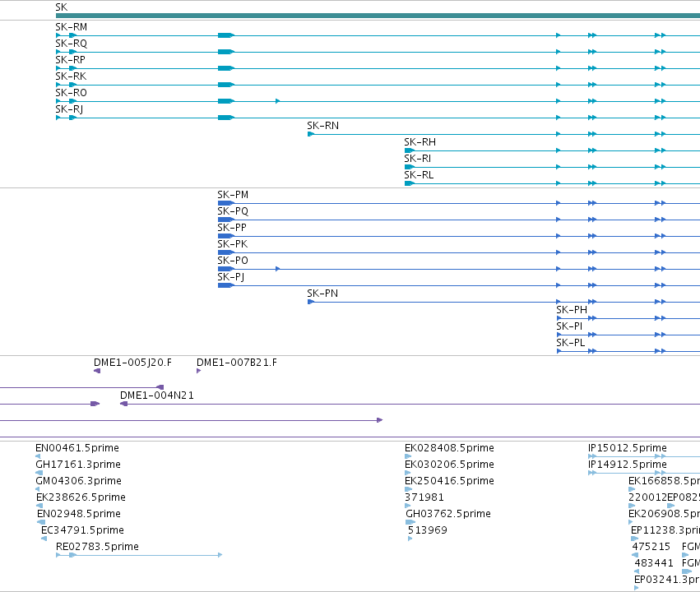Select the SK gene span bar

378,16
